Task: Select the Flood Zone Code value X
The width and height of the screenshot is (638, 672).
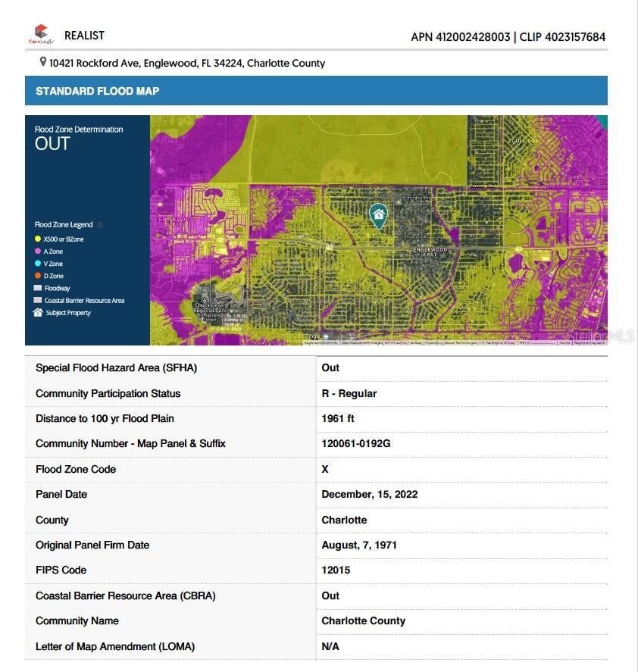Action: tap(324, 469)
